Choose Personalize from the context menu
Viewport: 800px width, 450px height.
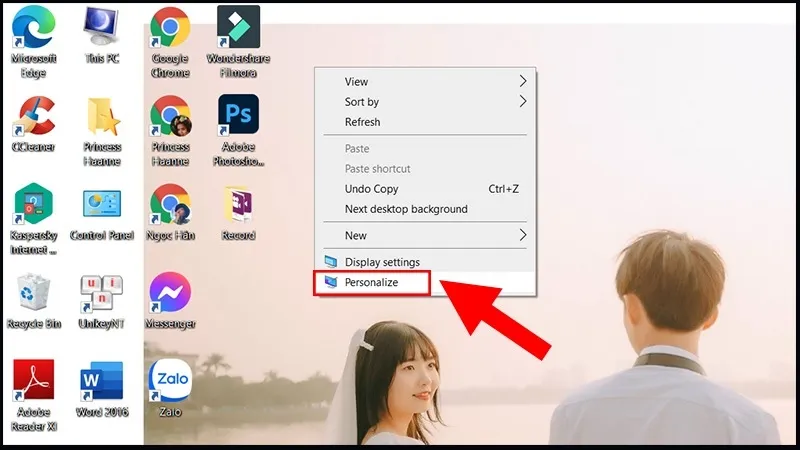pyautogui.click(x=372, y=283)
